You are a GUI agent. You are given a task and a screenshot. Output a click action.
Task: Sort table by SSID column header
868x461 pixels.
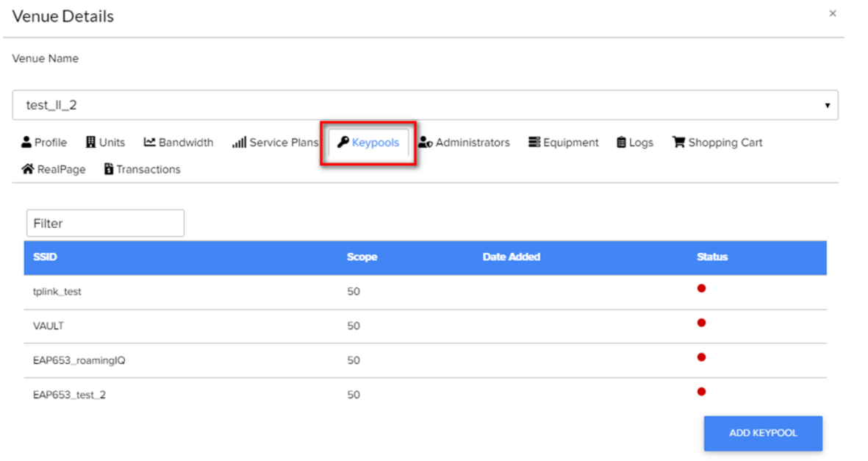[44, 257]
